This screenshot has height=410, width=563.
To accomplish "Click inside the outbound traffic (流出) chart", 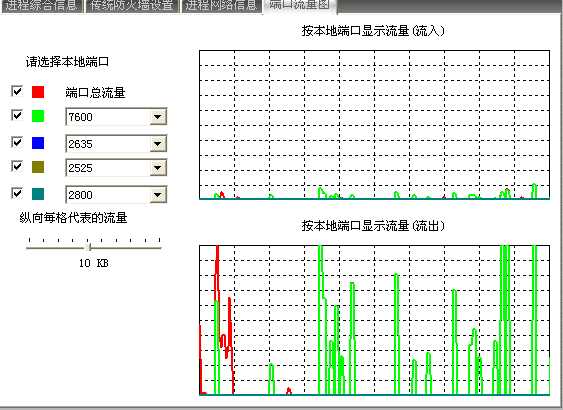I will pyautogui.click(x=374, y=320).
